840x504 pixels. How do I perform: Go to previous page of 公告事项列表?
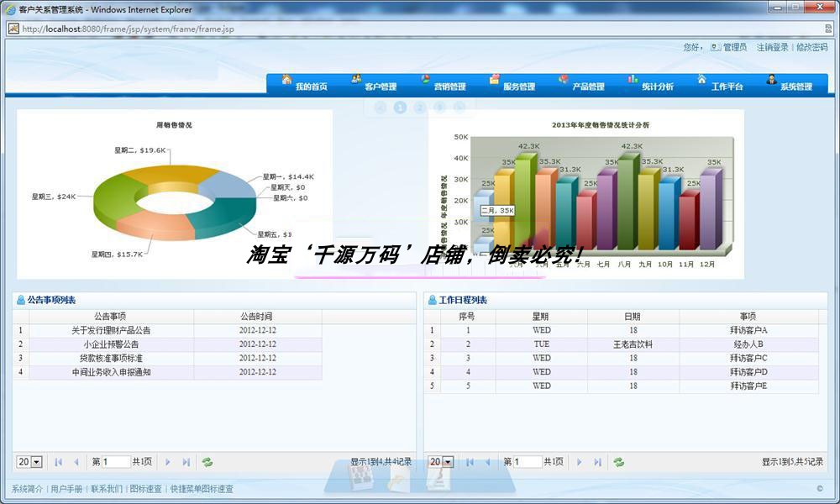tap(76, 462)
